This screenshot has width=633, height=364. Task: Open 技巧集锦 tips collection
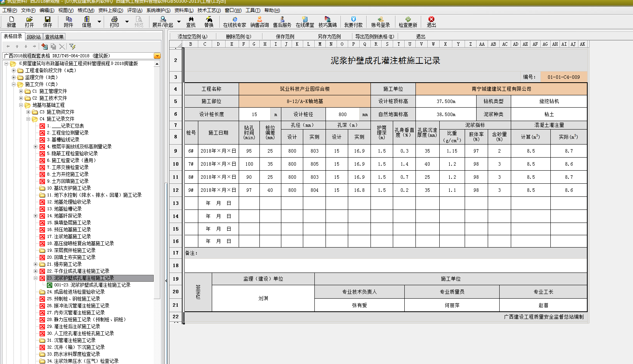pos(327,22)
